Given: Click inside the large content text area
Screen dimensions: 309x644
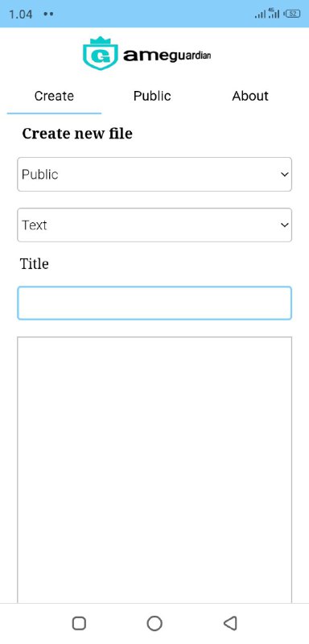Looking at the screenshot, I should [x=154, y=470].
